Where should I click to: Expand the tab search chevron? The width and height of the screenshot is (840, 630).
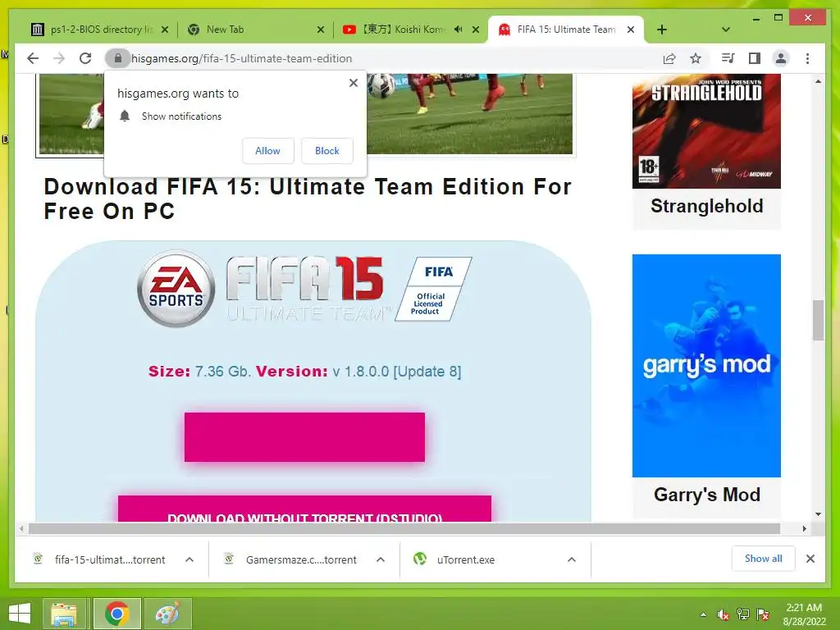[726, 30]
